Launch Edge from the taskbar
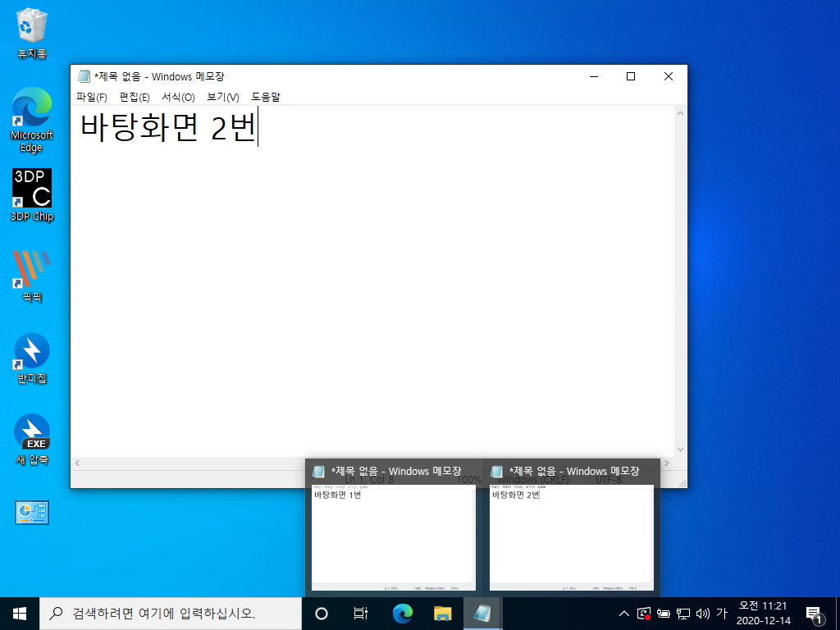 point(402,614)
